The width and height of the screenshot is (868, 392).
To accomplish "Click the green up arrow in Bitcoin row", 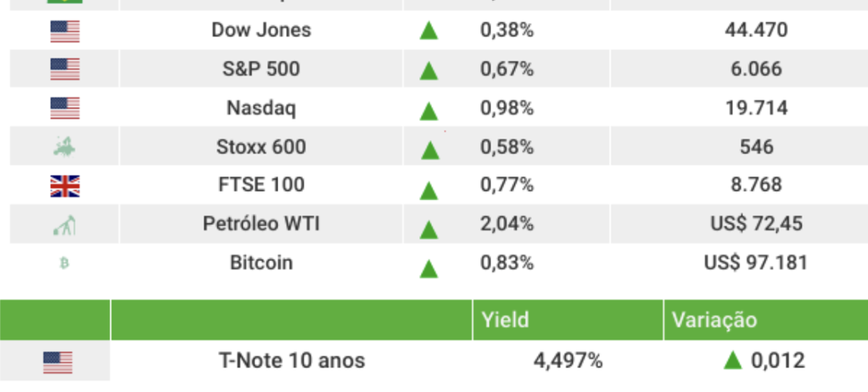I will (429, 266).
